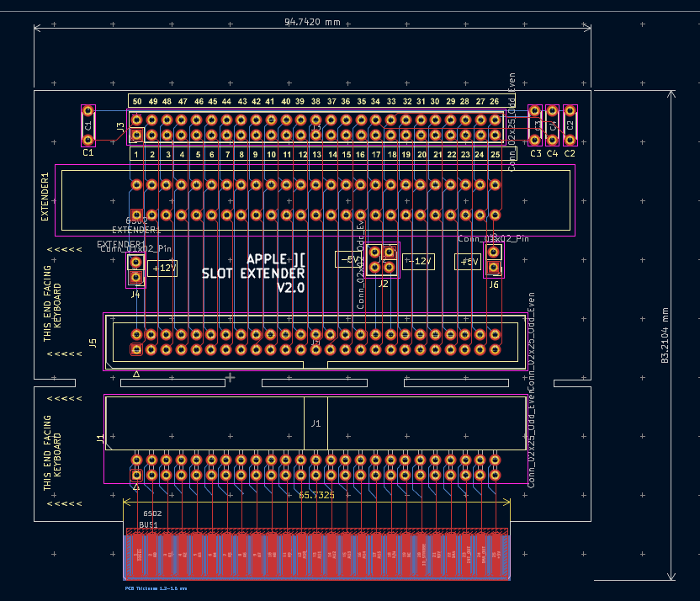Click the J2 2x2 connector footprint
Image resolution: width=700 pixels, height=601 pixels.
point(382,260)
